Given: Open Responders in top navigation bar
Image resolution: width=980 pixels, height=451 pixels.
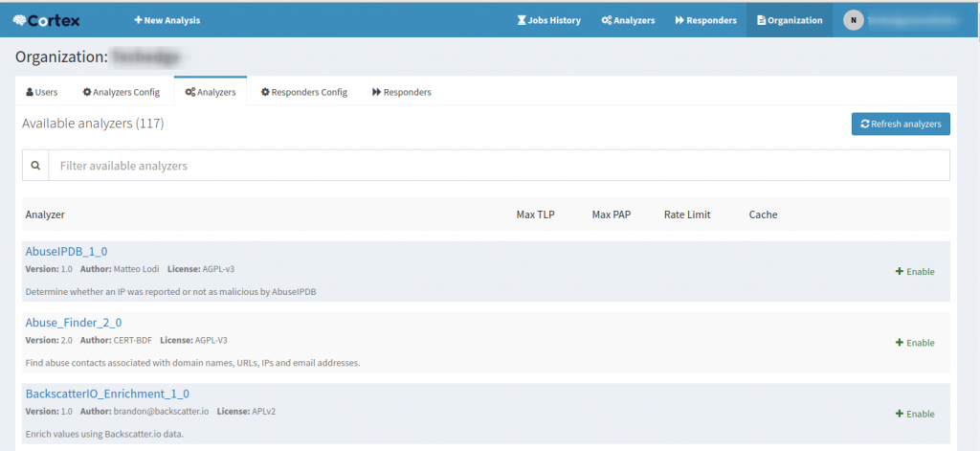Looking at the screenshot, I should (705, 21).
